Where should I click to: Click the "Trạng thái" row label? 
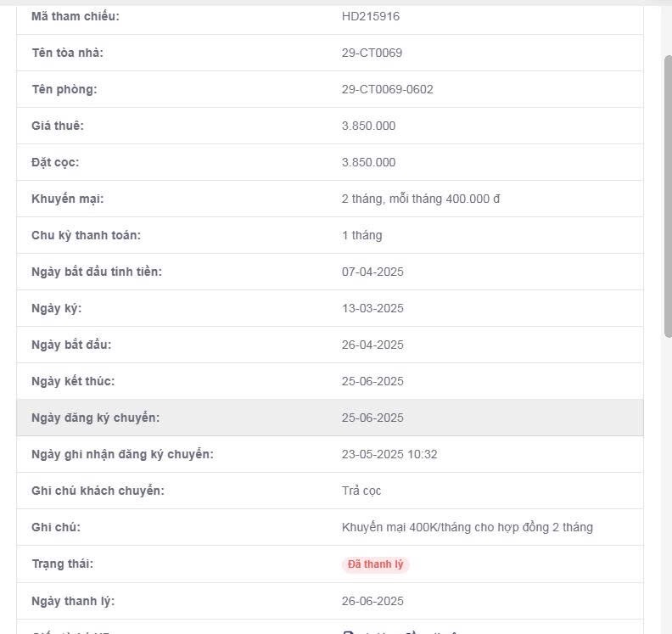pyautogui.click(x=62, y=564)
